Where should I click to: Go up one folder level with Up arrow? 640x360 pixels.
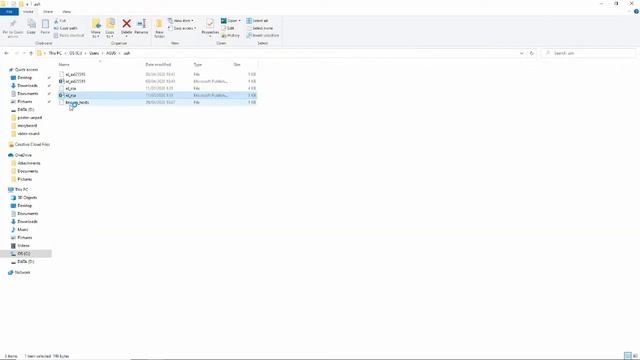coord(31,53)
